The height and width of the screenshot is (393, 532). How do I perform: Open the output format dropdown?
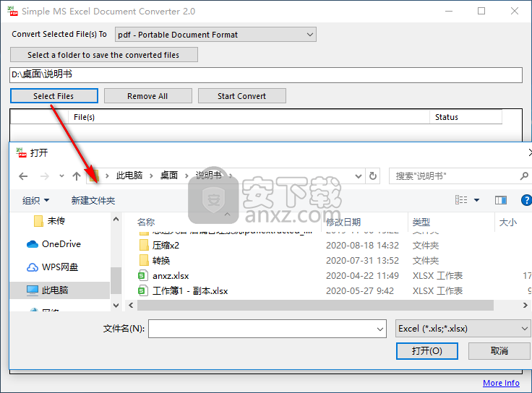[216, 35]
